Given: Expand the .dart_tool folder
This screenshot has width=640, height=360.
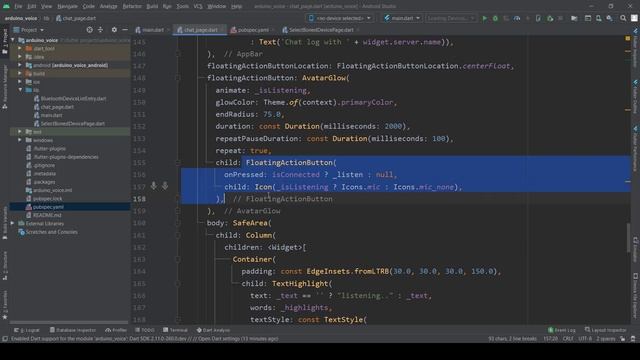Looking at the screenshot, I should (x=20, y=48).
